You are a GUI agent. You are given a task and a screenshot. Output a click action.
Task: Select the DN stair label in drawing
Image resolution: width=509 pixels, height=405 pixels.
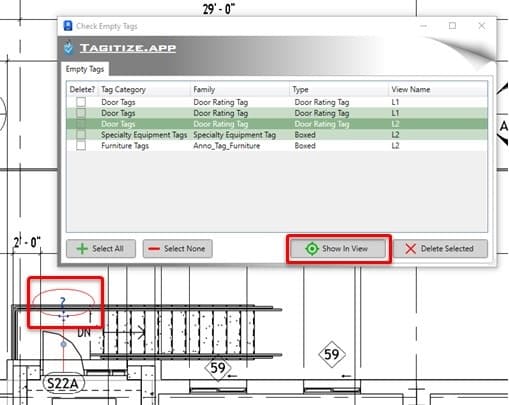coord(84,333)
